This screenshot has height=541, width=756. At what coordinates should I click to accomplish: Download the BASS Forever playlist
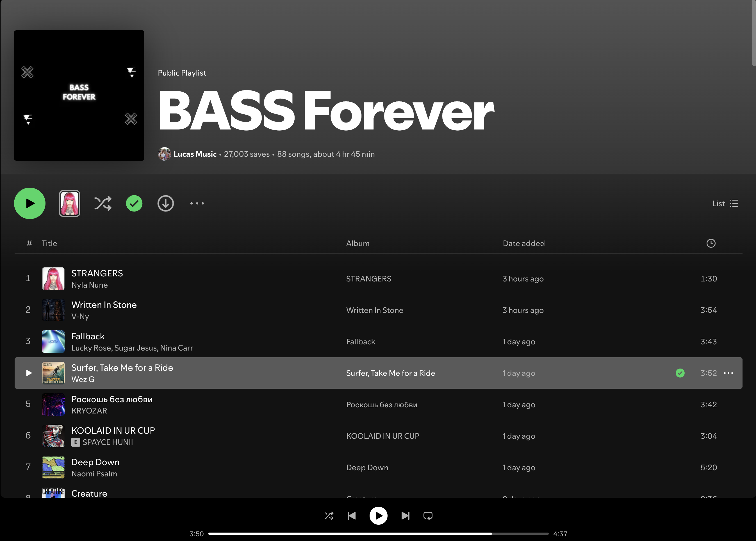pos(165,203)
